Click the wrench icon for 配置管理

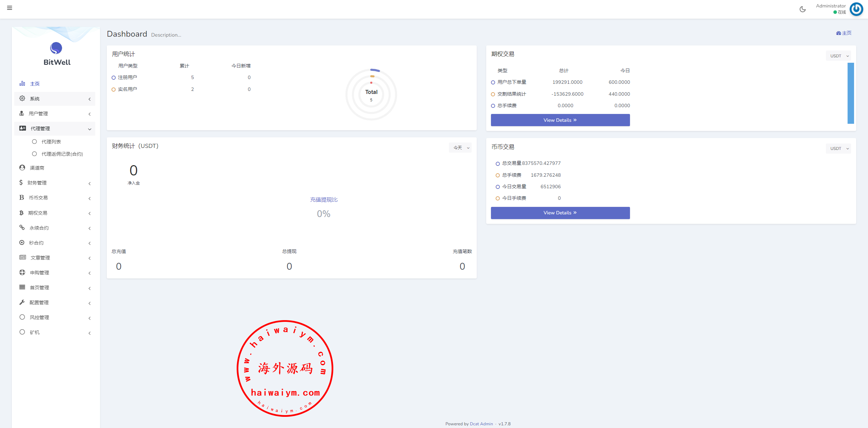tap(22, 302)
